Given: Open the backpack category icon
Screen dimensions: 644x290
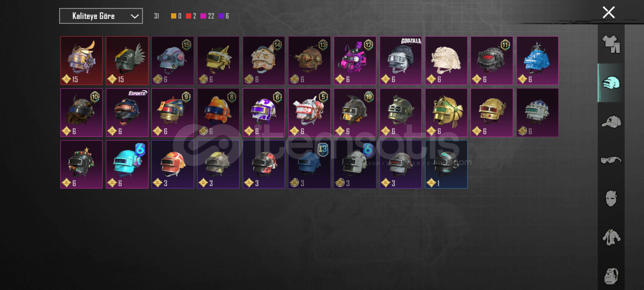Looking at the screenshot, I should (x=611, y=276).
